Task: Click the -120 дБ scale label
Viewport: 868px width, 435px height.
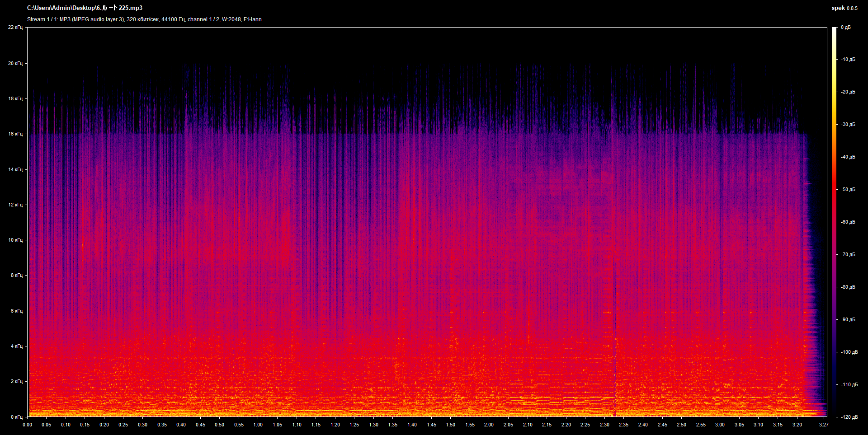Action: [x=849, y=417]
